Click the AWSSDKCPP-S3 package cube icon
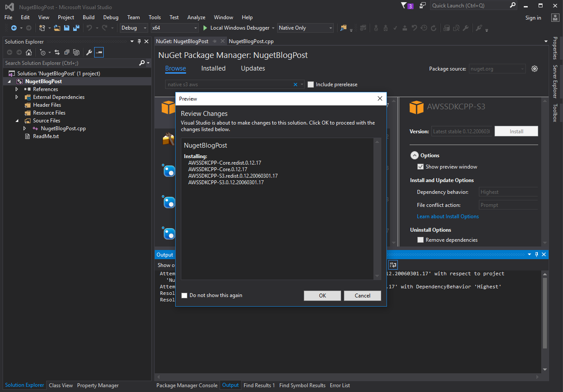563x392 pixels. tap(417, 107)
